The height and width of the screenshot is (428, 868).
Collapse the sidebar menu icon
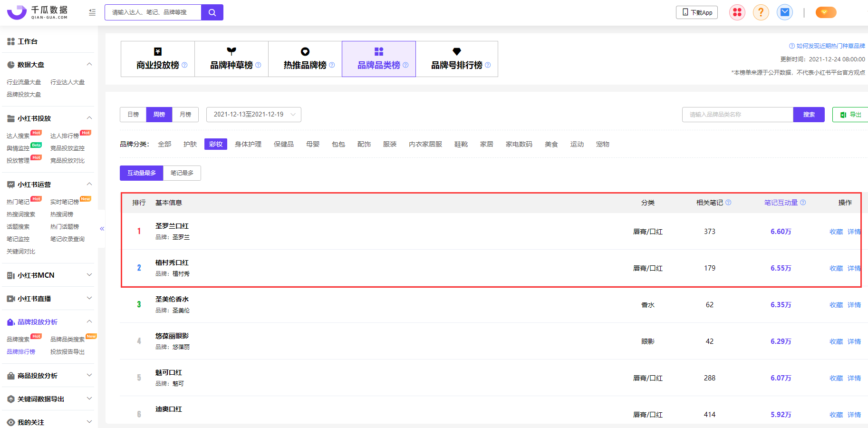92,12
